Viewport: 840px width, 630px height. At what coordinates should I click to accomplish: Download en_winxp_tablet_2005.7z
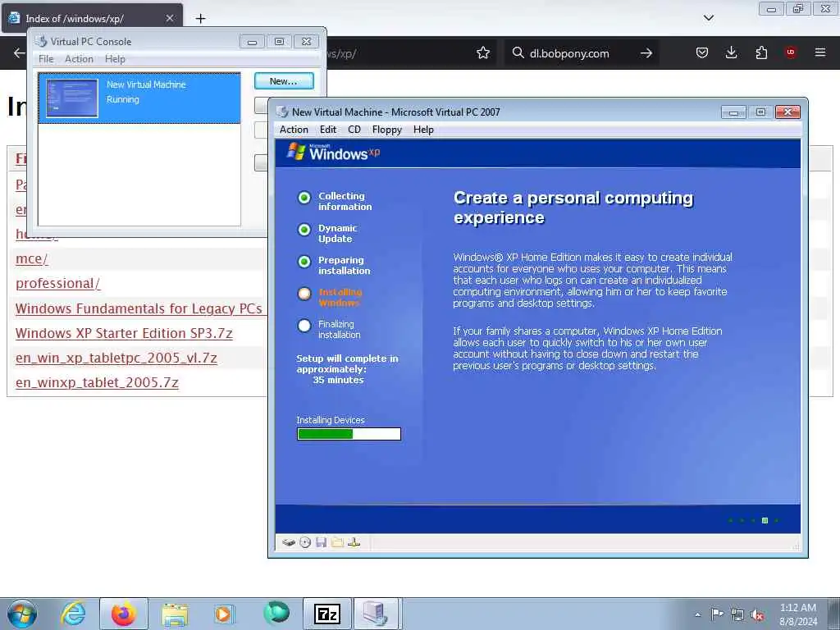pos(97,382)
